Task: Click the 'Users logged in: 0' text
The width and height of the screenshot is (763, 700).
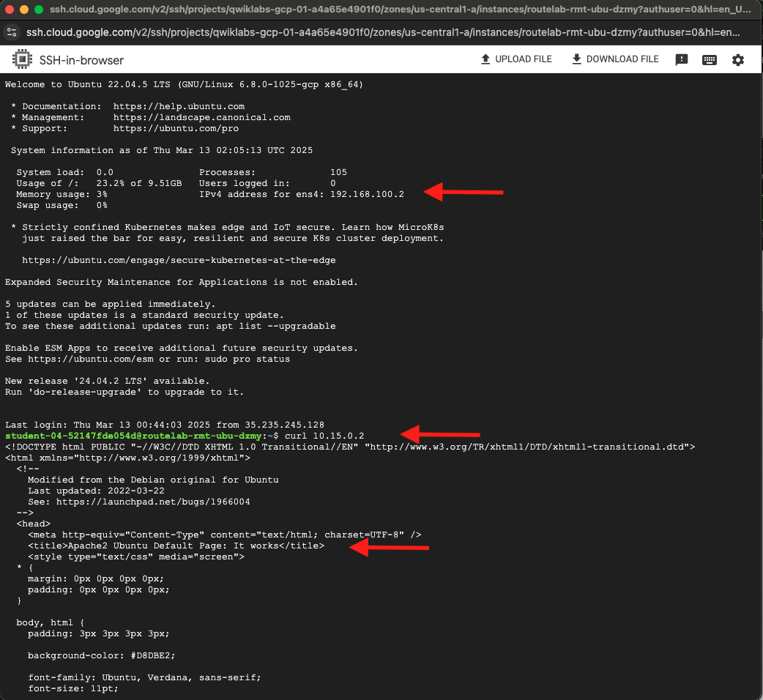Action: 267,183
